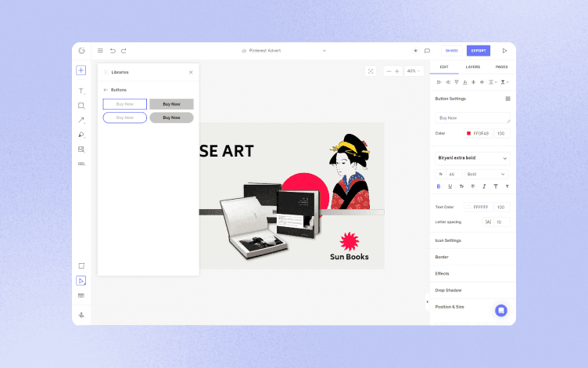The height and width of the screenshot is (368, 588).
Task: Align selection to right edge
Action: pos(448,82)
